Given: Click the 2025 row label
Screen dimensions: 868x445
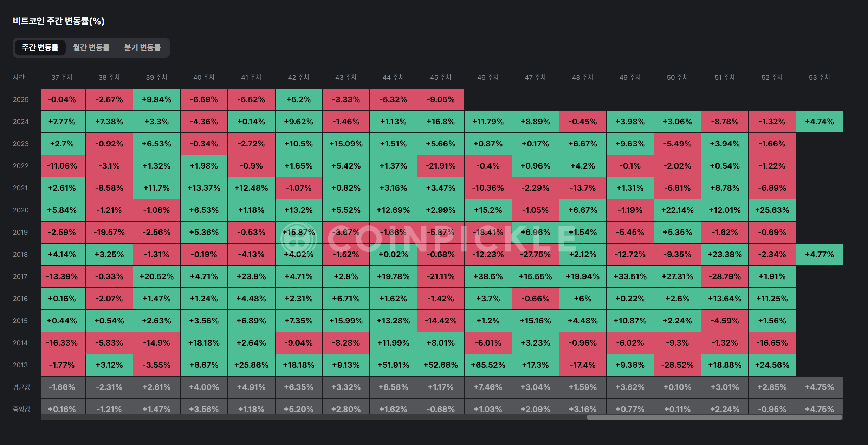Looking at the screenshot, I should [21, 99].
